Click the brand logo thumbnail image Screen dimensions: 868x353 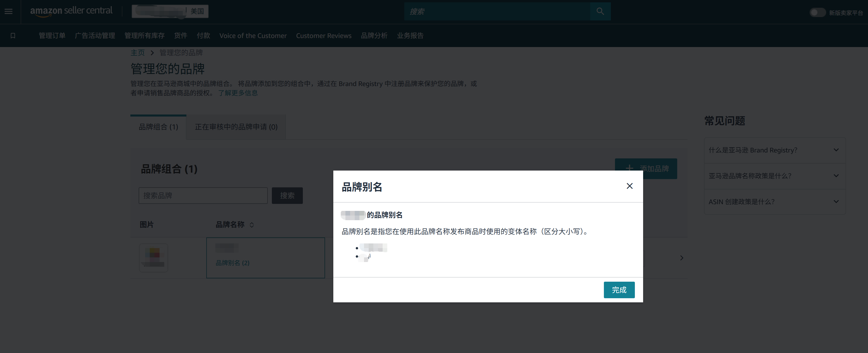point(154,258)
